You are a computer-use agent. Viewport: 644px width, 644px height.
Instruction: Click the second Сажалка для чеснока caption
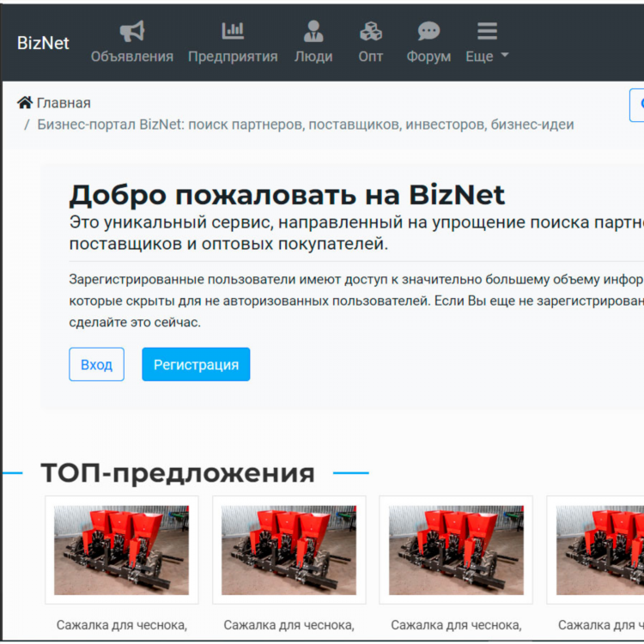(x=289, y=625)
